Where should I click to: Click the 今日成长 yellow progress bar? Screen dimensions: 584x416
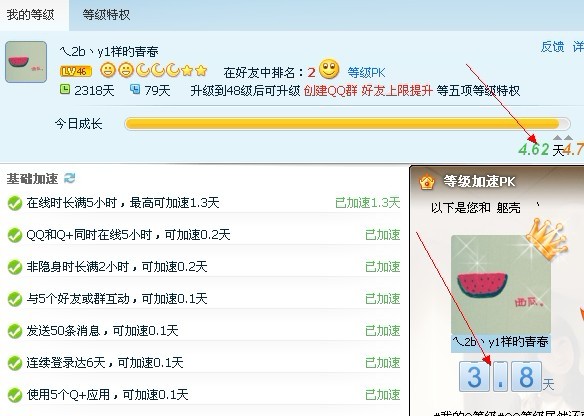[x=347, y=124]
